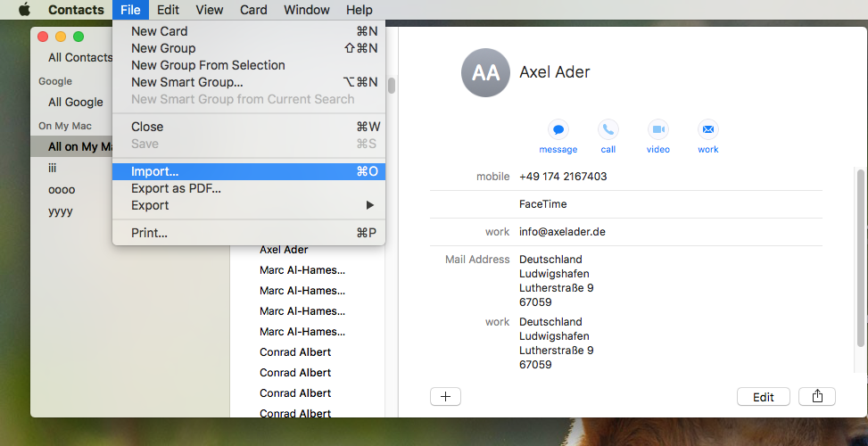The width and height of the screenshot is (868, 446).
Task: Click the plus button to add field
Action: tap(445, 397)
